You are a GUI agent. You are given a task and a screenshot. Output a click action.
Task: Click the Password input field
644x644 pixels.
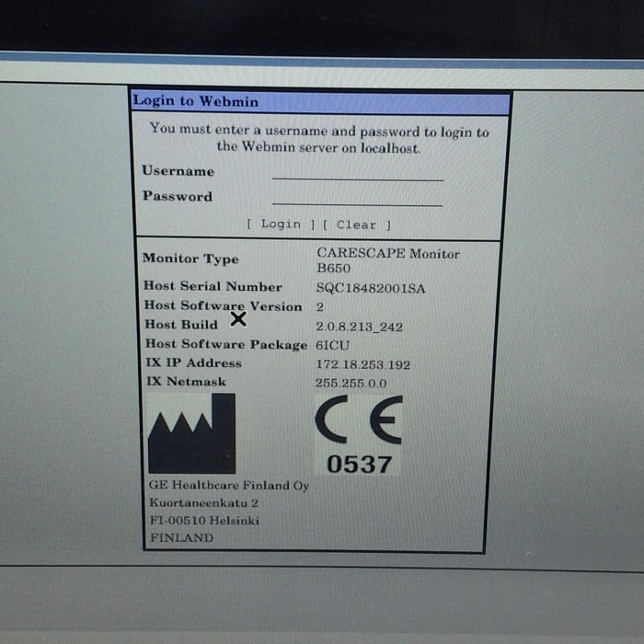357,197
